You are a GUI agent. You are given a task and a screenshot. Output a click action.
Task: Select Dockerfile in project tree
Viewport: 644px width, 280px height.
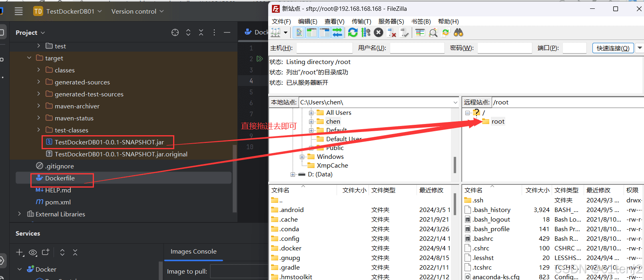60,178
